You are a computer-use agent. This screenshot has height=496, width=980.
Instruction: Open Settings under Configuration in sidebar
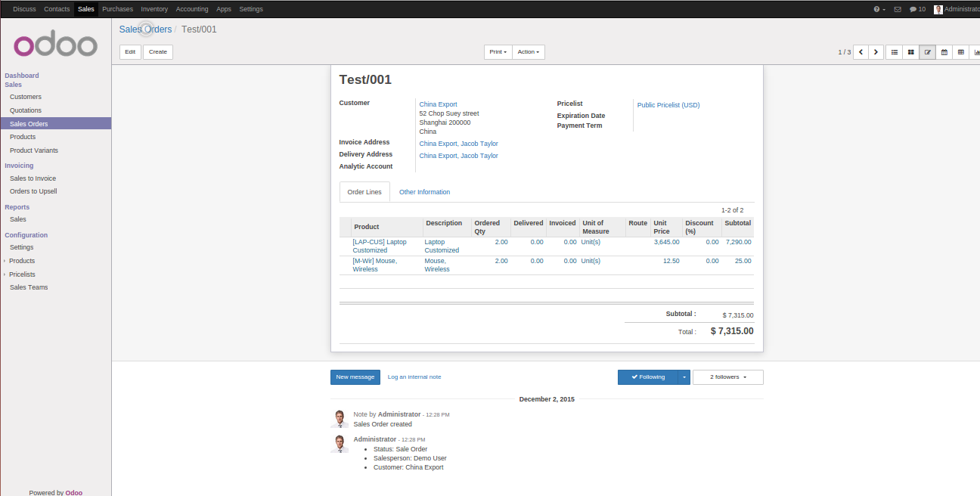coord(21,247)
